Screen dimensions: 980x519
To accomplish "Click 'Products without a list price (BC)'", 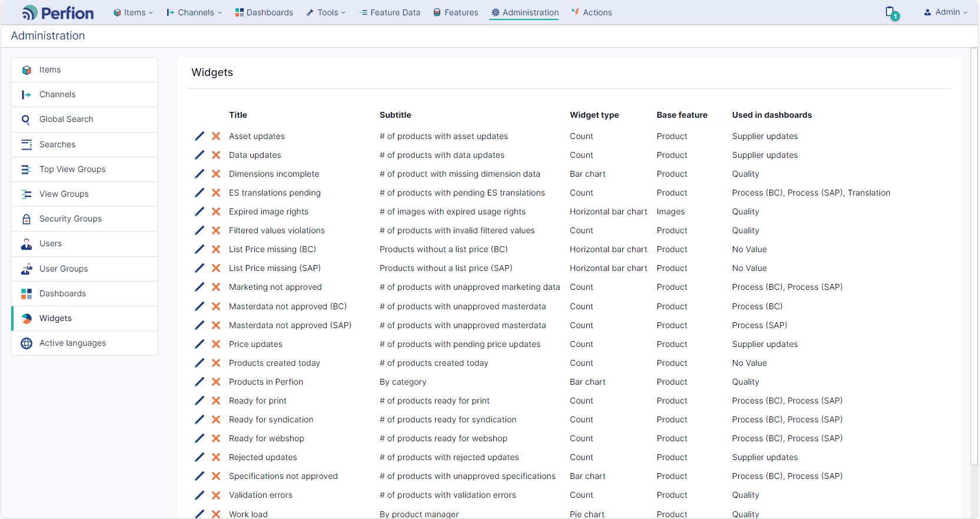I will pos(444,249).
